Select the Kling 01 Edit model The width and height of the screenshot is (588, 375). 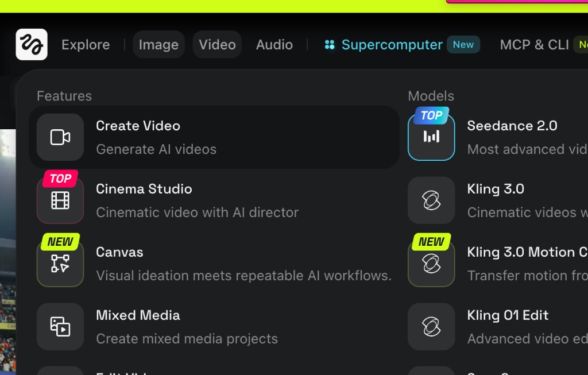508,315
